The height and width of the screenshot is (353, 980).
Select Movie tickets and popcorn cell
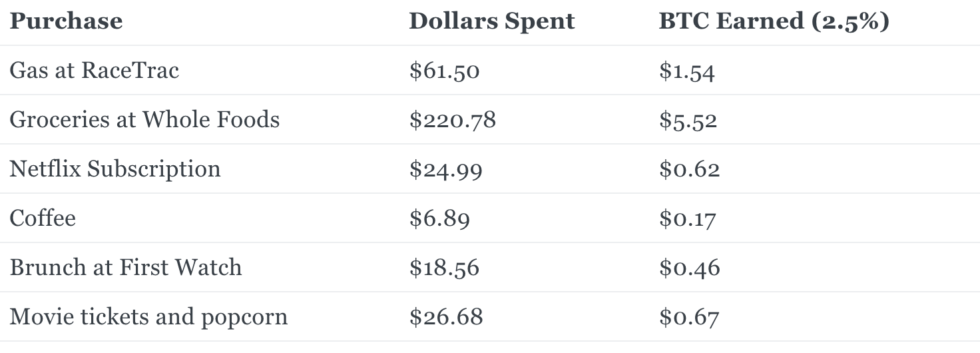148,317
